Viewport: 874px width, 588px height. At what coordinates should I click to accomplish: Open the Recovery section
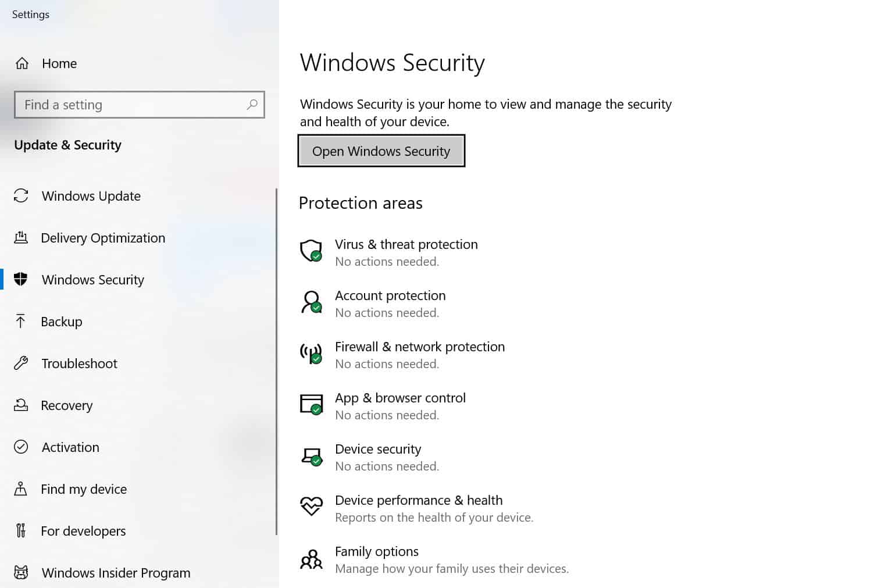(x=66, y=405)
